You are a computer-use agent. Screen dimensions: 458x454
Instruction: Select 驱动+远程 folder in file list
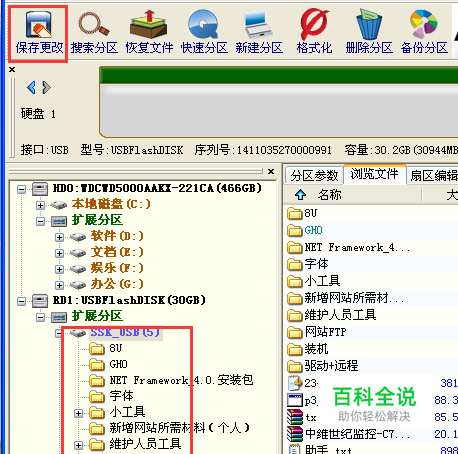click(x=331, y=366)
